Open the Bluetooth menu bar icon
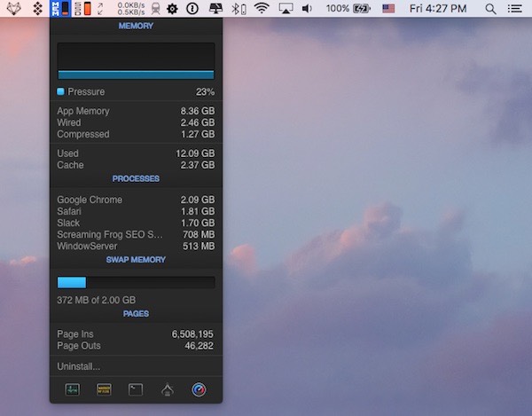 pyautogui.click(x=239, y=9)
